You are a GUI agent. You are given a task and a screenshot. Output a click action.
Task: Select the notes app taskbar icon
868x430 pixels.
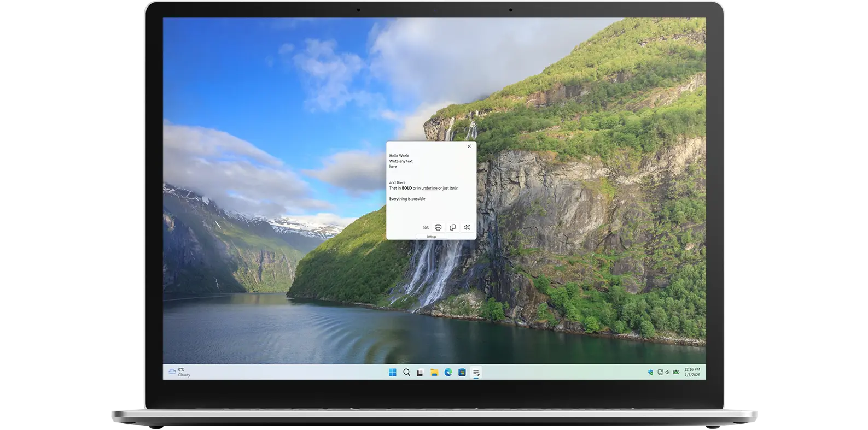(476, 373)
